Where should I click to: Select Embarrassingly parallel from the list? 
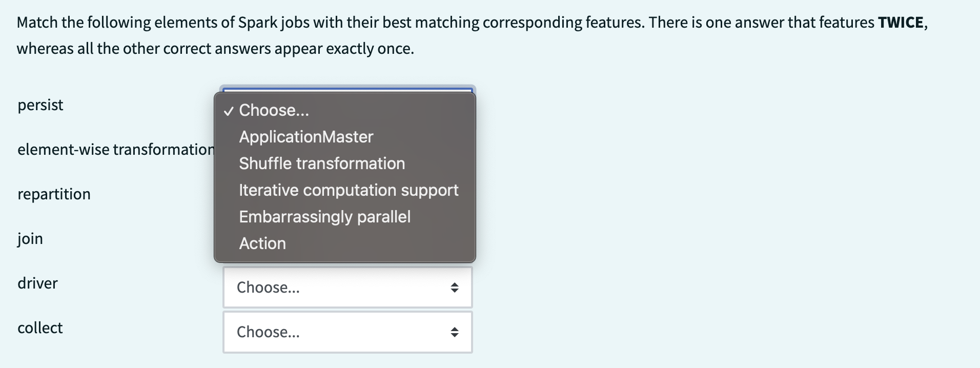(325, 216)
